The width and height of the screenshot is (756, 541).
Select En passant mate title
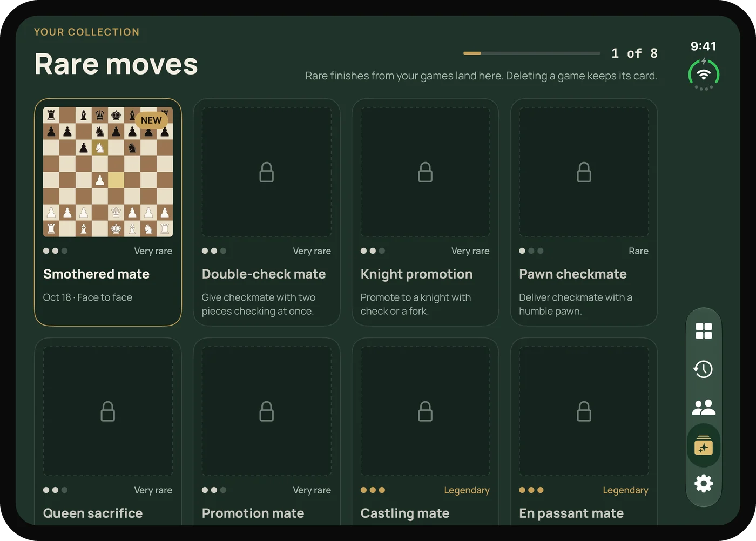[571, 513]
